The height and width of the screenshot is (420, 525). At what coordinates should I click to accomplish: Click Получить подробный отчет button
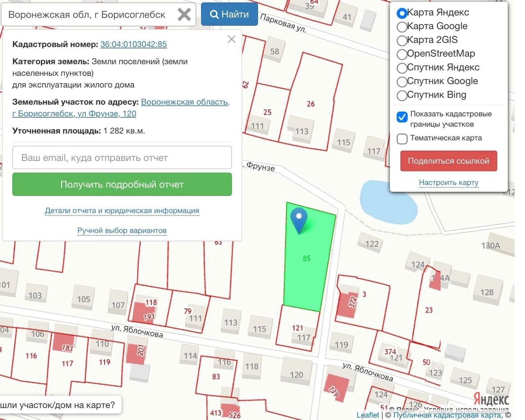pyautogui.click(x=122, y=184)
